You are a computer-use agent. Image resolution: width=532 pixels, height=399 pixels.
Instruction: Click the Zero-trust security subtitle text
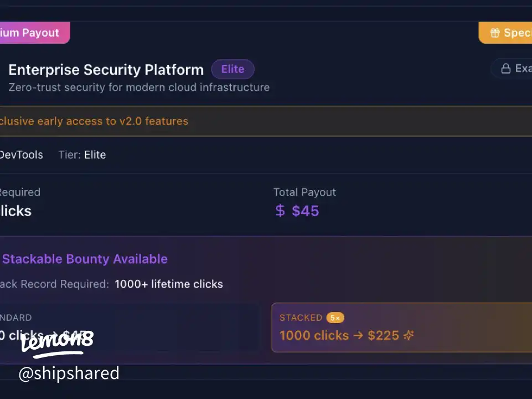[x=139, y=87]
